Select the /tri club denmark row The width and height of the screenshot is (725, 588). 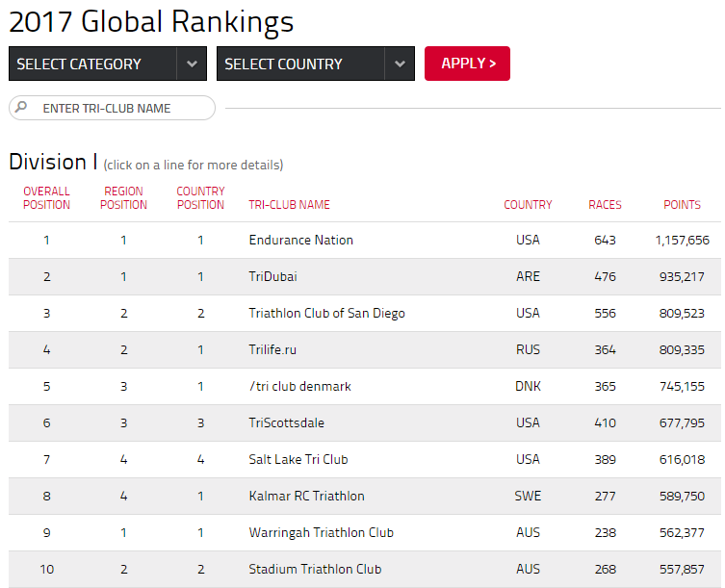click(364, 386)
